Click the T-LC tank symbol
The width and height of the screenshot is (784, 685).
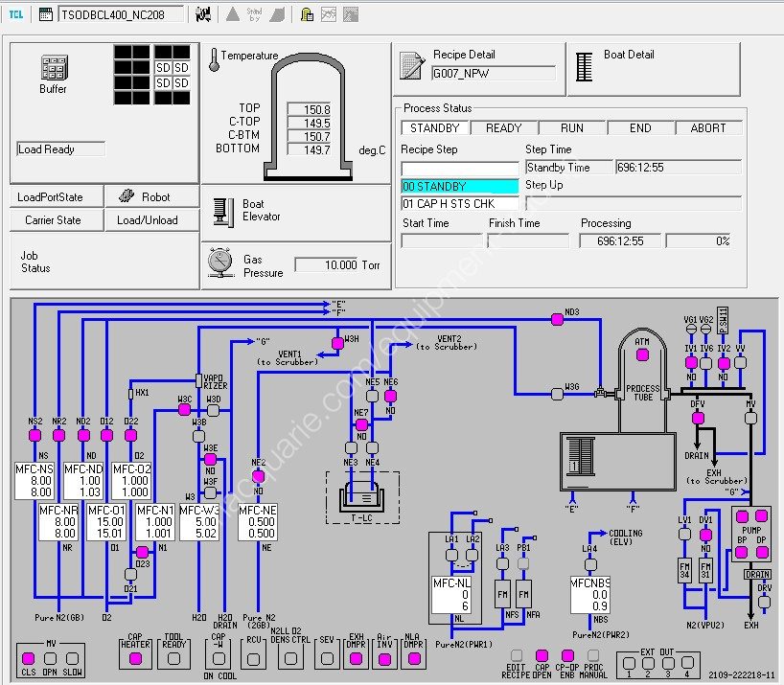tap(362, 496)
